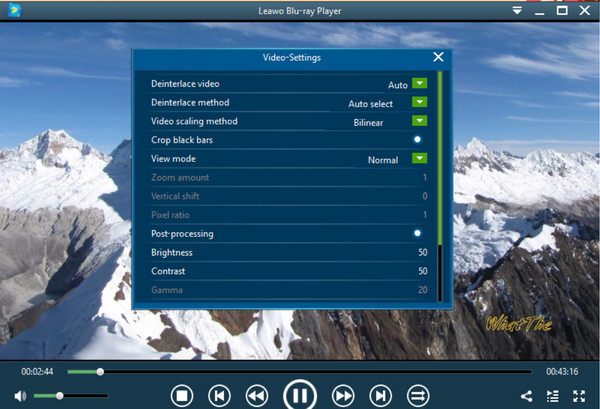Image resolution: width=600 pixels, height=409 pixels.
Task: Expand the View mode dropdown
Action: pos(419,159)
